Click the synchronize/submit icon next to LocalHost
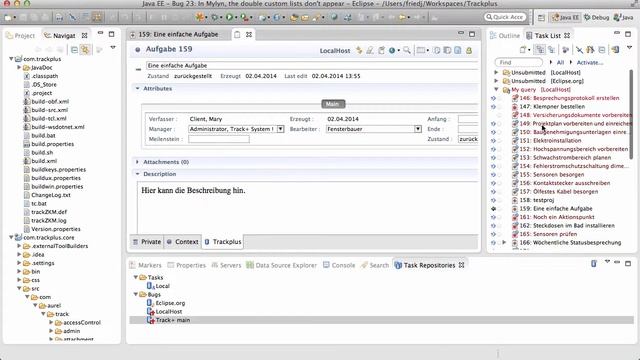Viewport: 640px width, 360px height. (359, 50)
